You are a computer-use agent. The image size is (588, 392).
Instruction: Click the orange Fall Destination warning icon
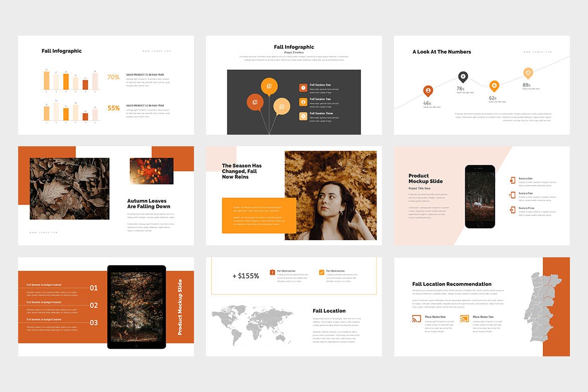[273, 272]
